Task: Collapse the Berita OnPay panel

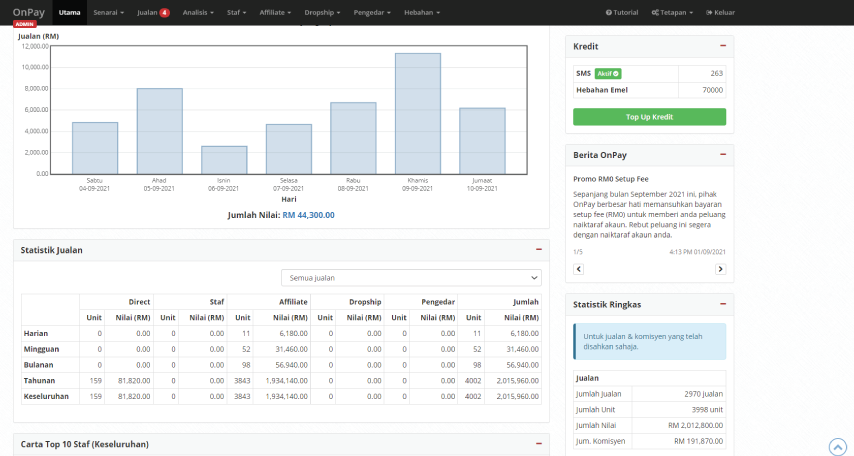Action: coord(722,155)
